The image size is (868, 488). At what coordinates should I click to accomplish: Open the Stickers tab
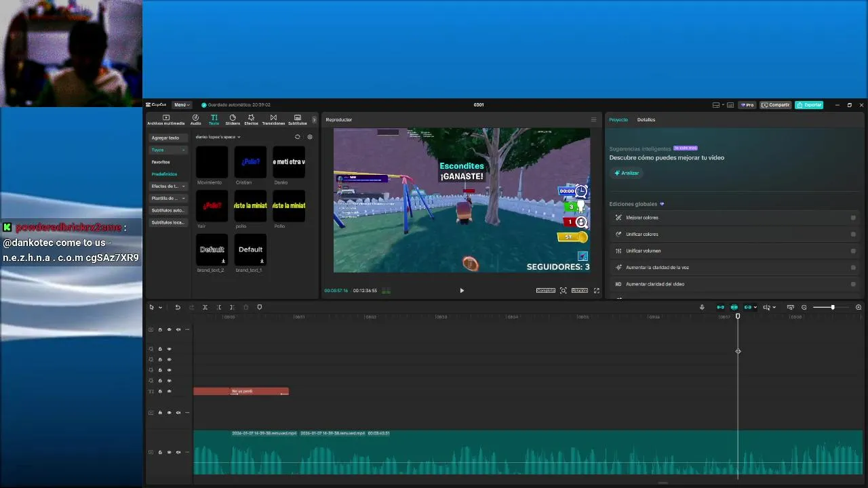(x=233, y=120)
